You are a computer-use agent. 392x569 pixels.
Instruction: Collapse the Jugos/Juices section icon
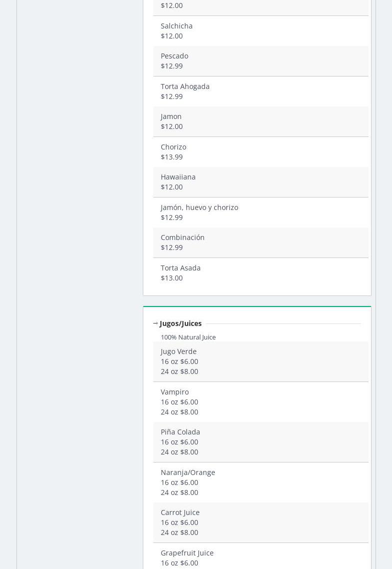pyautogui.click(x=155, y=323)
